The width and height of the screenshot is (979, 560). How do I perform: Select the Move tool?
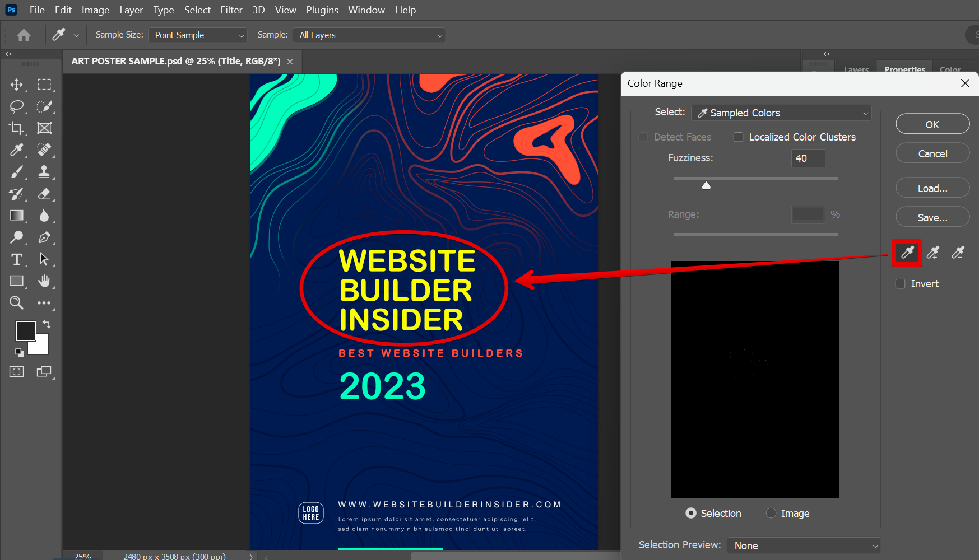[x=16, y=85]
